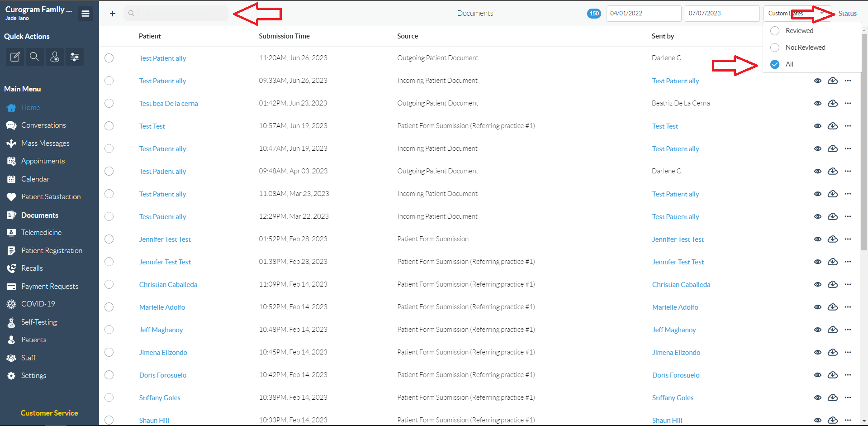
Task: Open the compose quick action icon
Action: (14, 57)
